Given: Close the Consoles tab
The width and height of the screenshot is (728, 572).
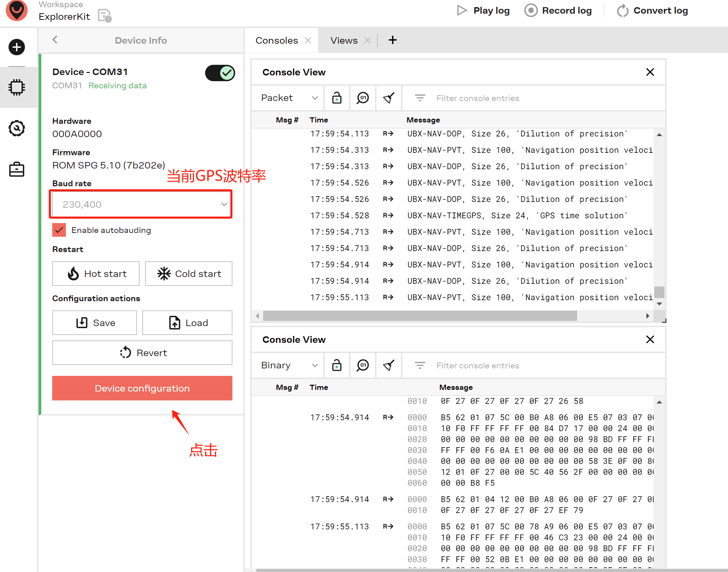Looking at the screenshot, I should (308, 40).
